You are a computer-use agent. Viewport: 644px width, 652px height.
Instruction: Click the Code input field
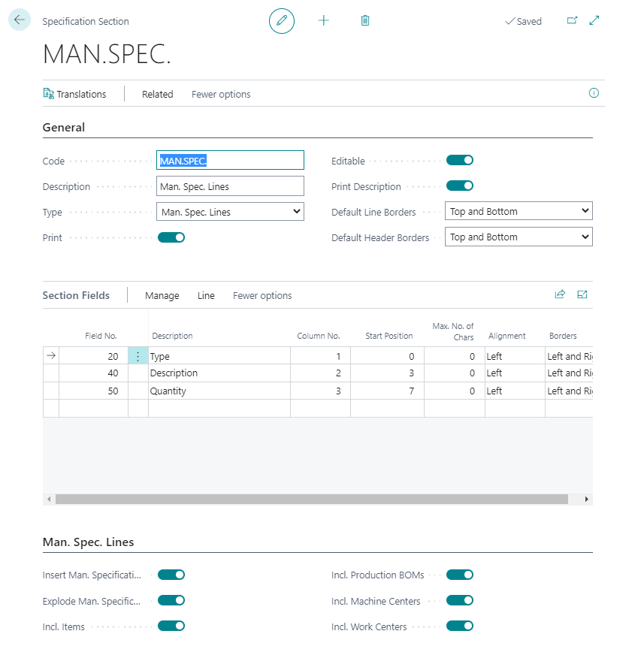coord(230,161)
